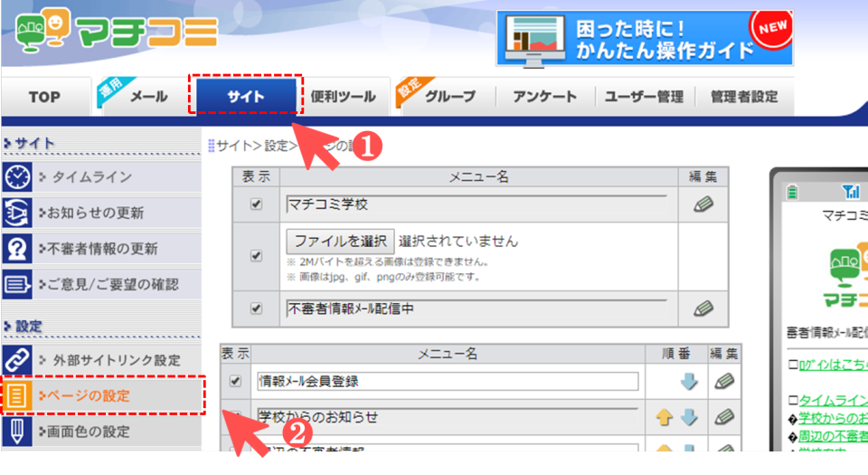Image resolution: width=868 pixels, height=475 pixels.
Task: Click the 不審者情報の更新 sidebar icon
Action: coord(17,248)
